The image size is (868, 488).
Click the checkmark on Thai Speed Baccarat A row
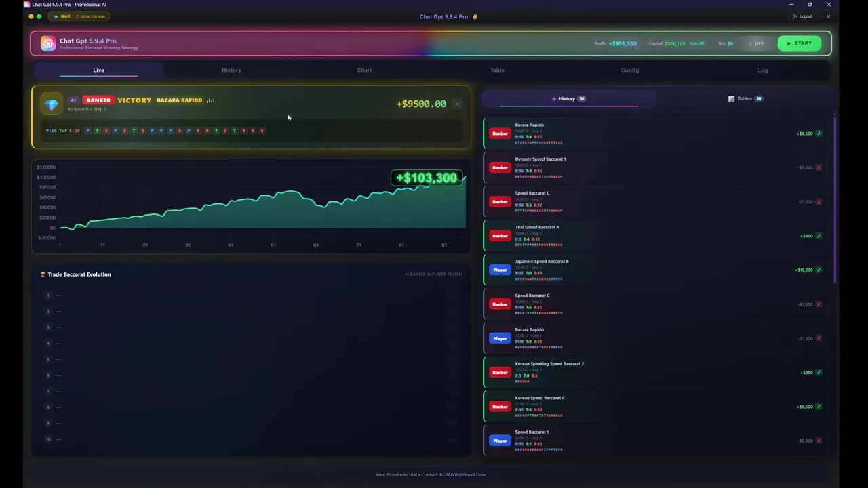point(818,236)
